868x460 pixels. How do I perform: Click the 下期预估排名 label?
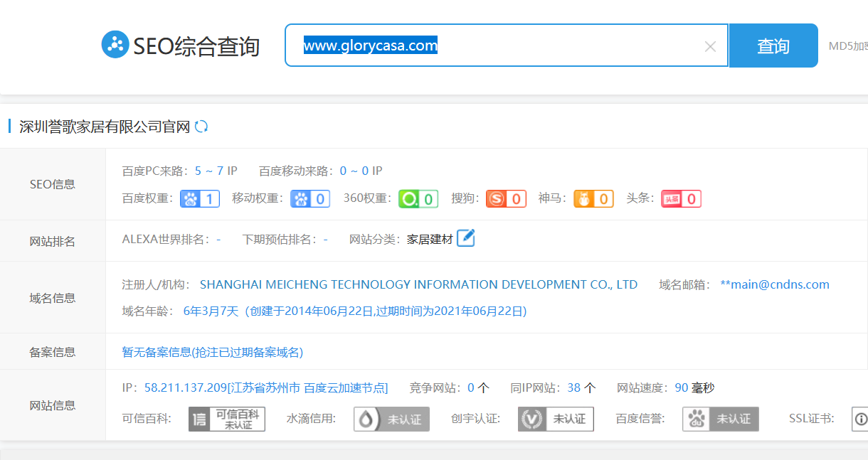280,240
